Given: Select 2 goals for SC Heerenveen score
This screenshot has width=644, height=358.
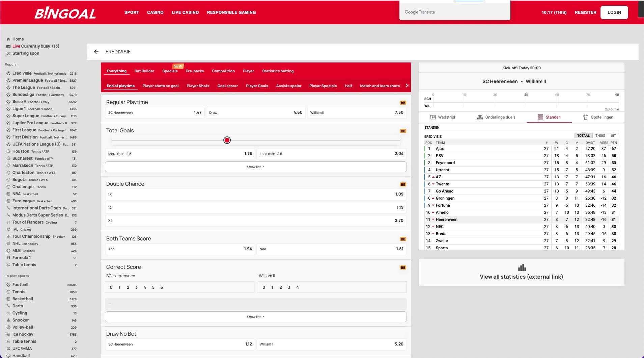Looking at the screenshot, I should [128, 287].
